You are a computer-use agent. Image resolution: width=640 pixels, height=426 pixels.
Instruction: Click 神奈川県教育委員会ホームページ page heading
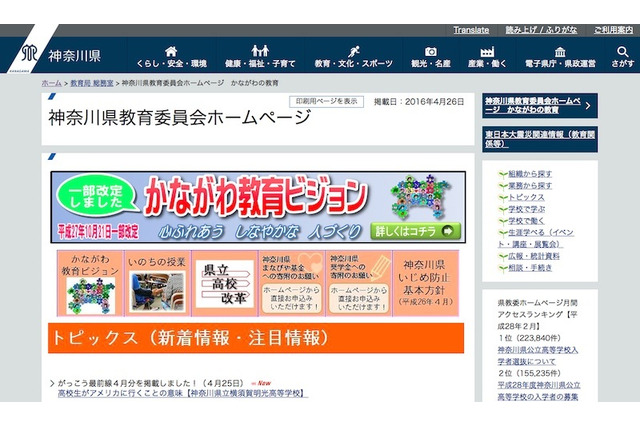[180, 118]
